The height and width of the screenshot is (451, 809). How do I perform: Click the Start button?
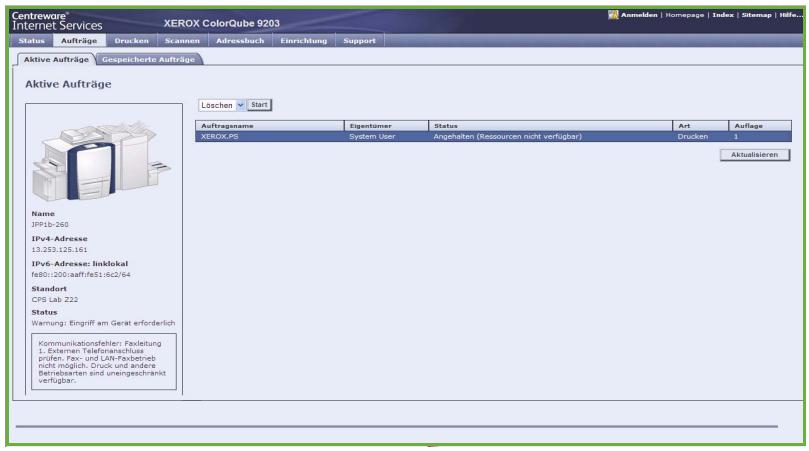click(x=259, y=105)
